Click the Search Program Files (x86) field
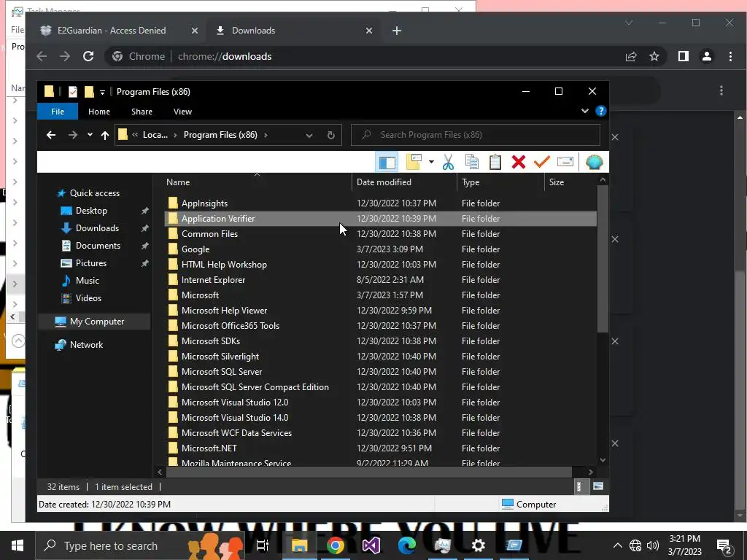747x560 pixels. [x=476, y=135]
